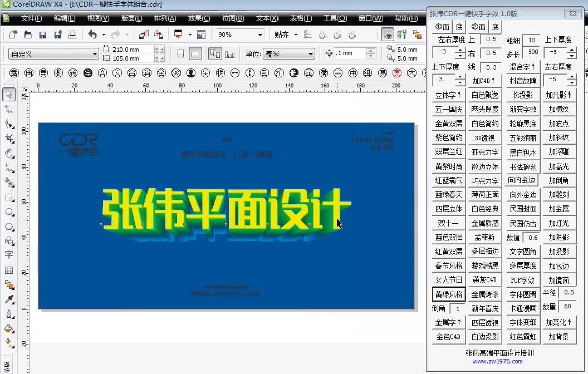Click the Save icon on the standard toolbar
This screenshot has width=588, height=374.
(43, 35)
